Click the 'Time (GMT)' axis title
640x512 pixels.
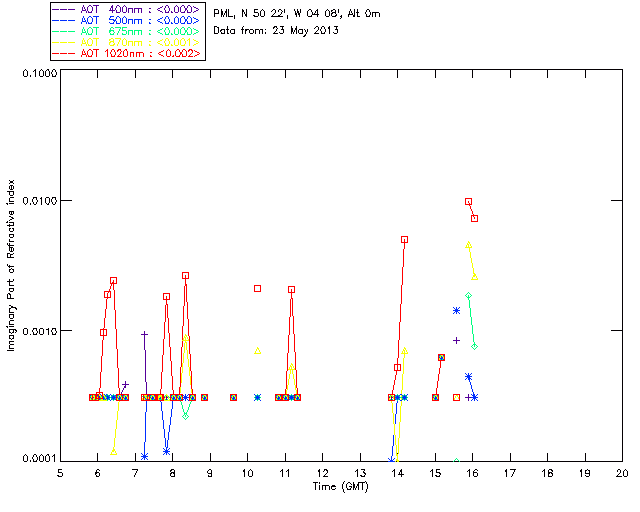point(341,487)
